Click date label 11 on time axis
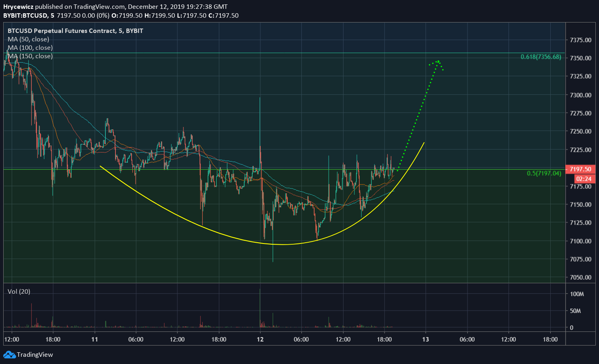 [95, 339]
